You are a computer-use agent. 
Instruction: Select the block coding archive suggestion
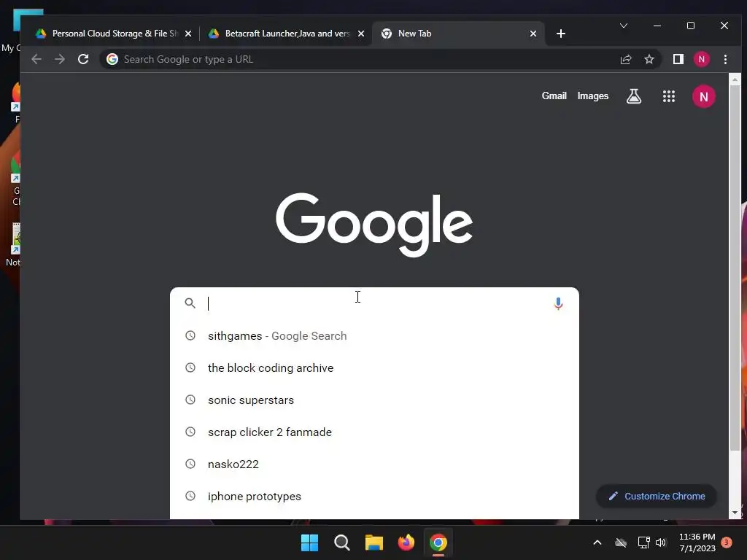pos(374,367)
